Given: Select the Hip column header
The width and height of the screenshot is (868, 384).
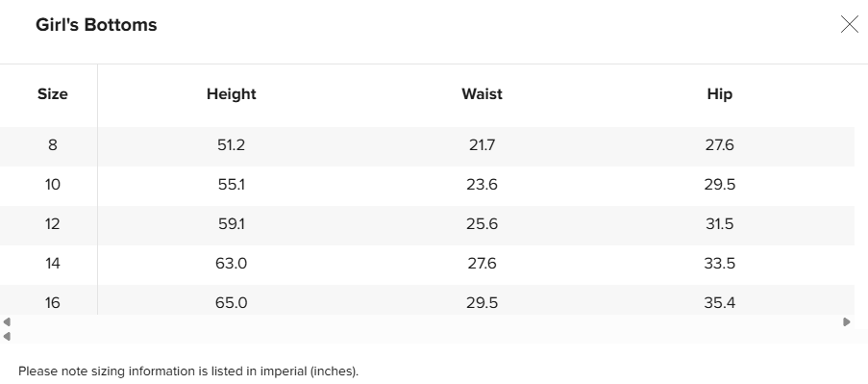Looking at the screenshot, I should point(720,94).
